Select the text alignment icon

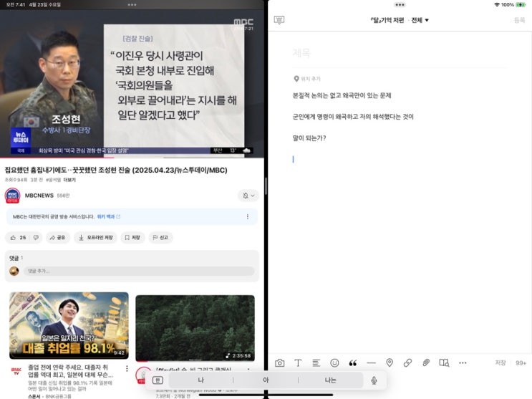click(316, 363)
